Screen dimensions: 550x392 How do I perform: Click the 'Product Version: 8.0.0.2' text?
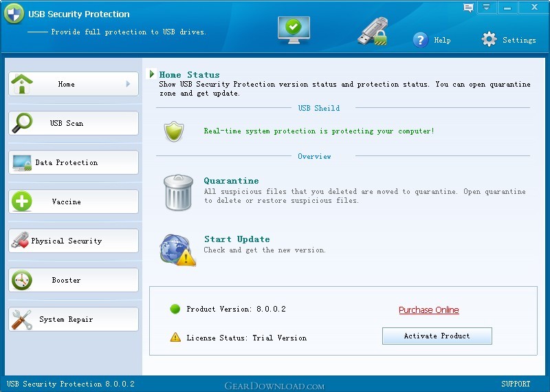236,309
